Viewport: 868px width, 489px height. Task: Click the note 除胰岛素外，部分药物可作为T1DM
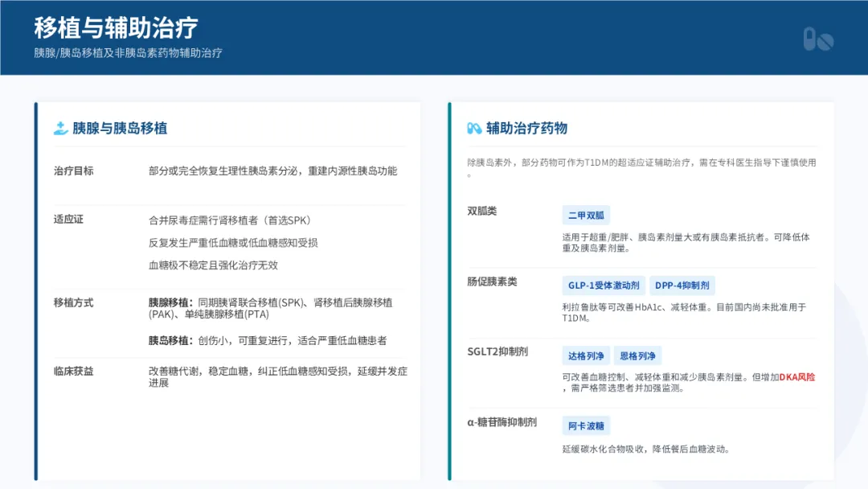(538, 162)
